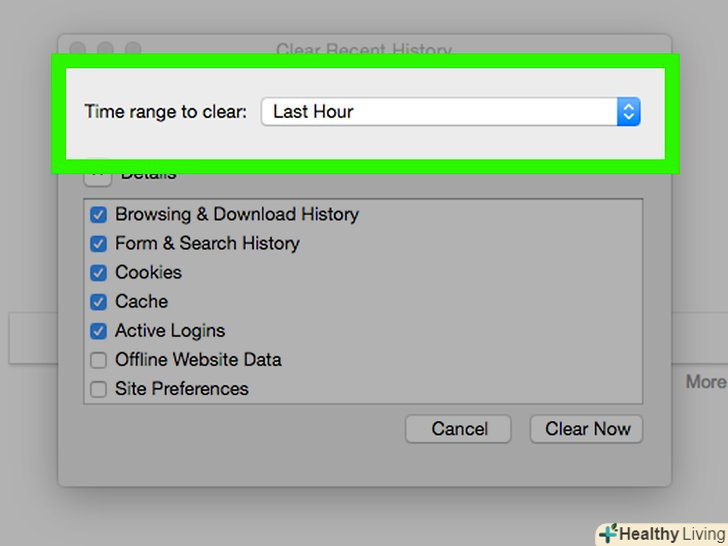Click the Clear Recent History title bar
The width and height of the screenshot is (728, 546).
(364, 47)
